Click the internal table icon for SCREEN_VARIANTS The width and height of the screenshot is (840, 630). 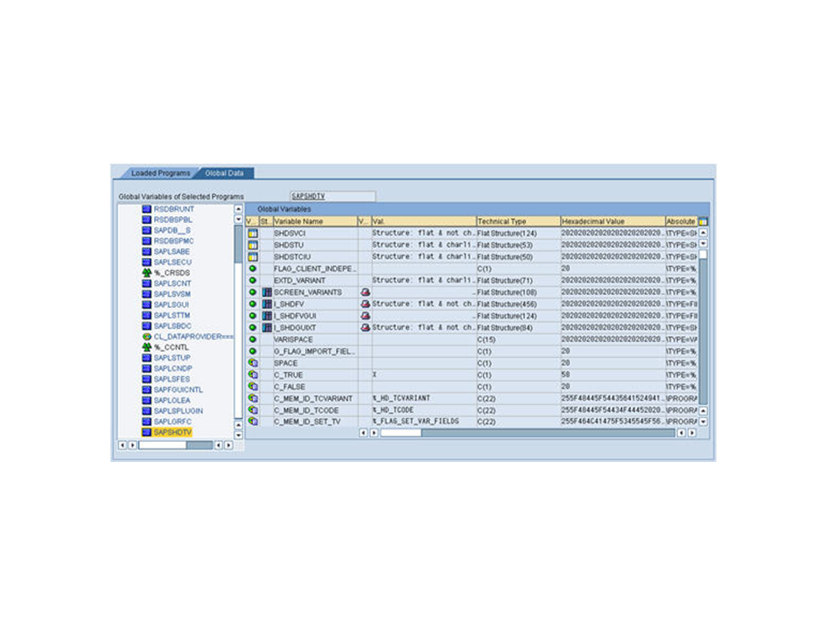[267, 292]
